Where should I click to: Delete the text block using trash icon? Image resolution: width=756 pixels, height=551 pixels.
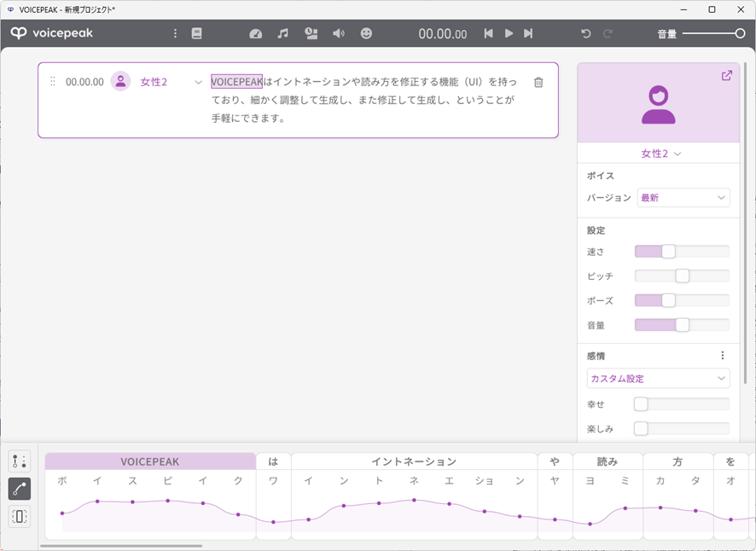coord(538,83)
